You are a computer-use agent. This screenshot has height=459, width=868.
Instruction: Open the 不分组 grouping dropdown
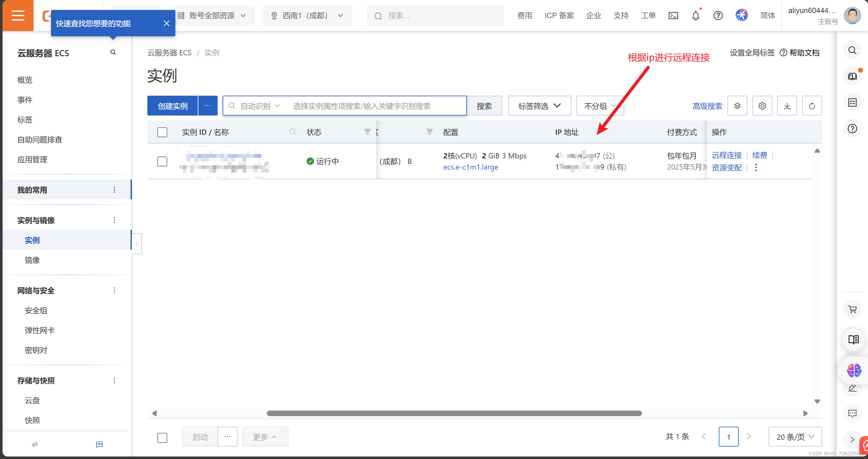(x=600, y=106)
